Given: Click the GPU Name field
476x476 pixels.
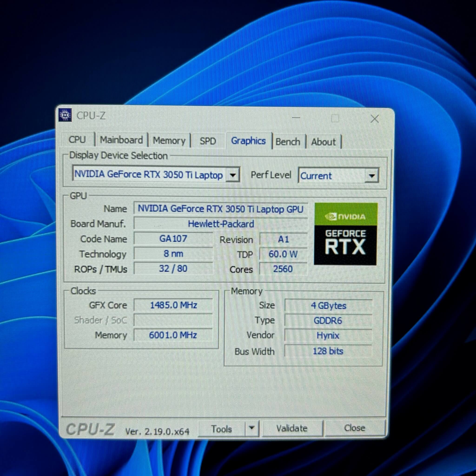Looking at the screenshot, I should coord(220,209).
